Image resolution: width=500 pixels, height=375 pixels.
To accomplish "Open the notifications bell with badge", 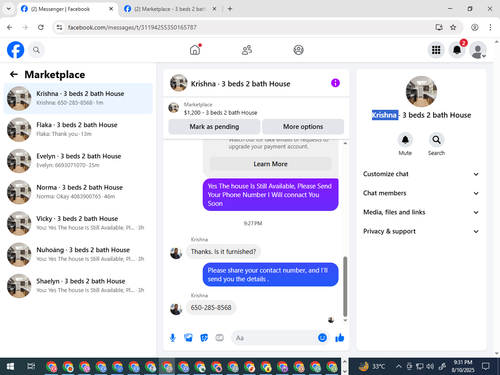I will (457, 50).
